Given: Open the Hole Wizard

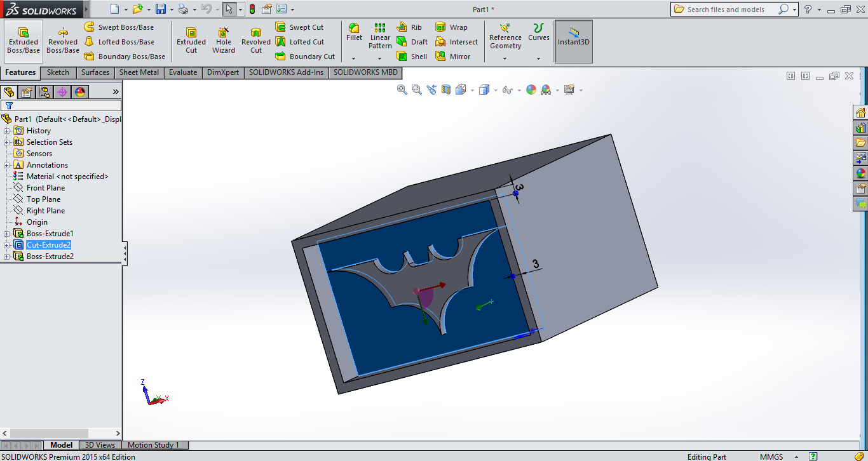Looking at the screenshot, I should coord(224,41).
